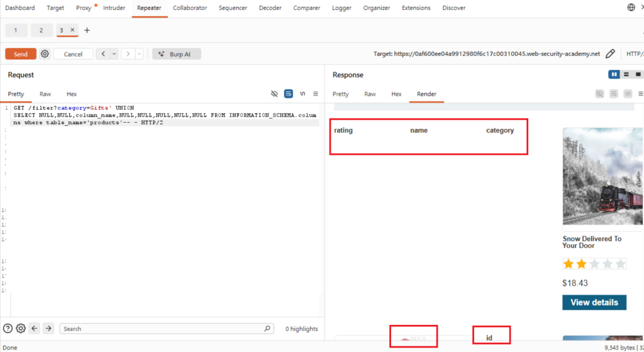This screenshot has height=352, width=644.
Task: Switch response view to Pretty
Action: 340,94
